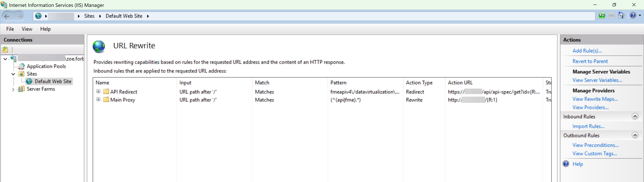
Task: Open View Custom Tags... link
Action: click(x=595, y=154)
